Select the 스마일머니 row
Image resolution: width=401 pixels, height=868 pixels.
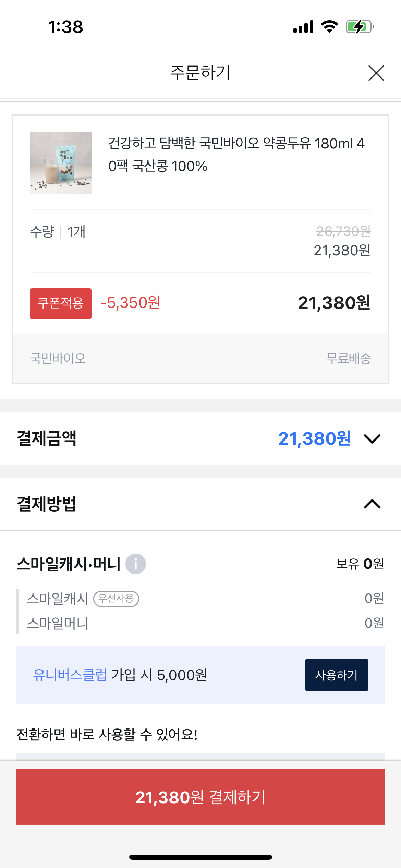click(x=58, y=623)
